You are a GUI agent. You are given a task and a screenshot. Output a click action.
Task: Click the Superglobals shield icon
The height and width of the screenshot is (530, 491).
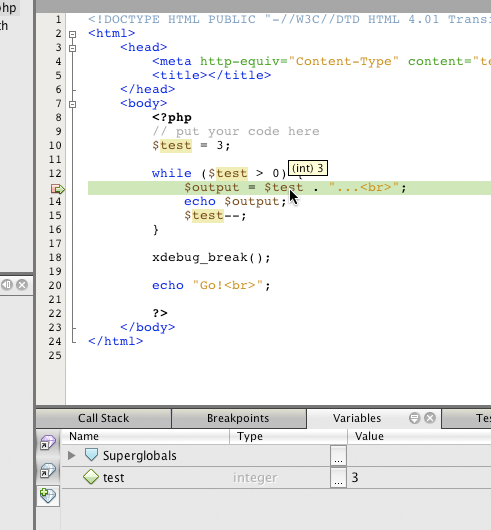pos(91,455)
